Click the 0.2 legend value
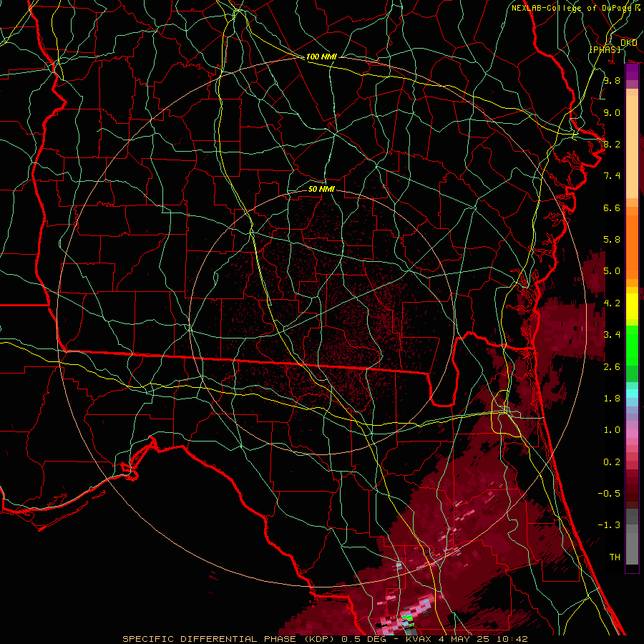This screenshot has height=644, width=644. pos(612,462)
